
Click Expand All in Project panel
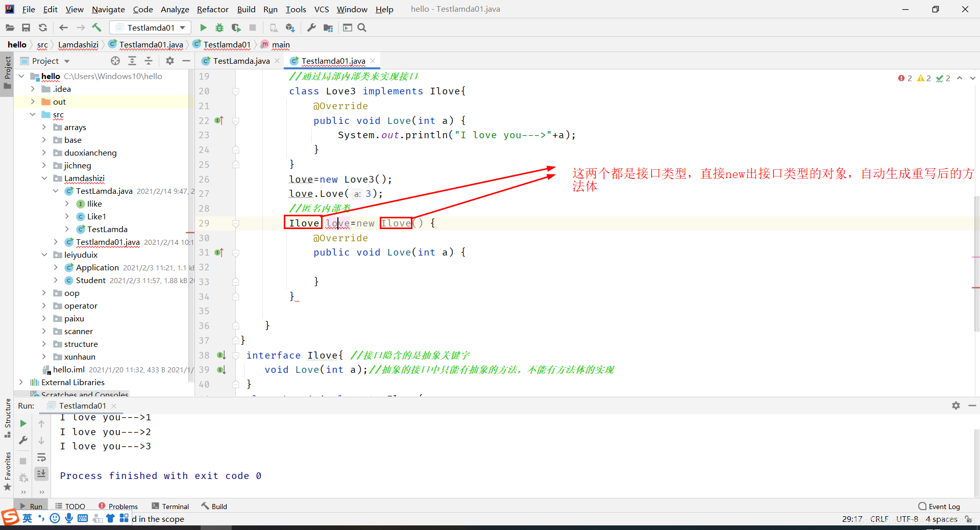pyautogui.click(x=132, y=61)
